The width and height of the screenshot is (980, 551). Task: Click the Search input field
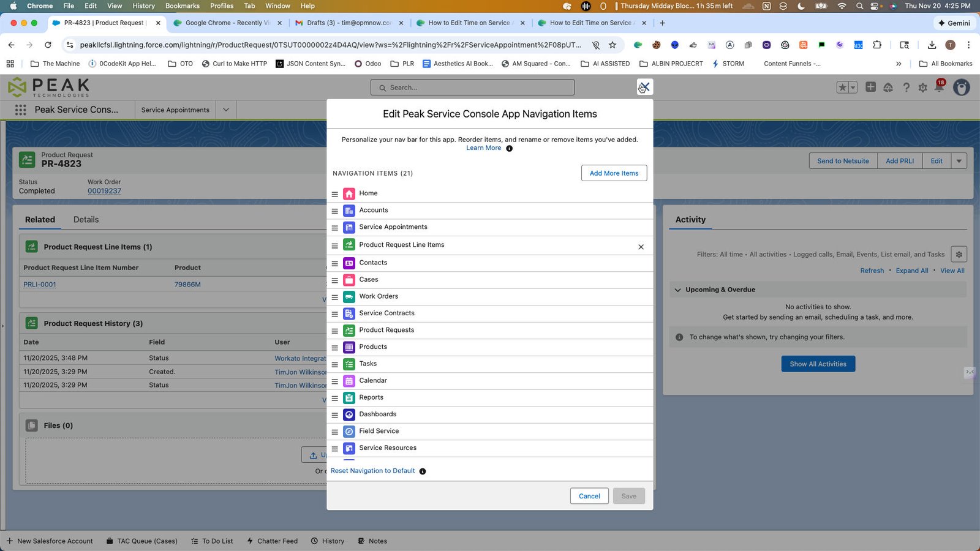472,88
